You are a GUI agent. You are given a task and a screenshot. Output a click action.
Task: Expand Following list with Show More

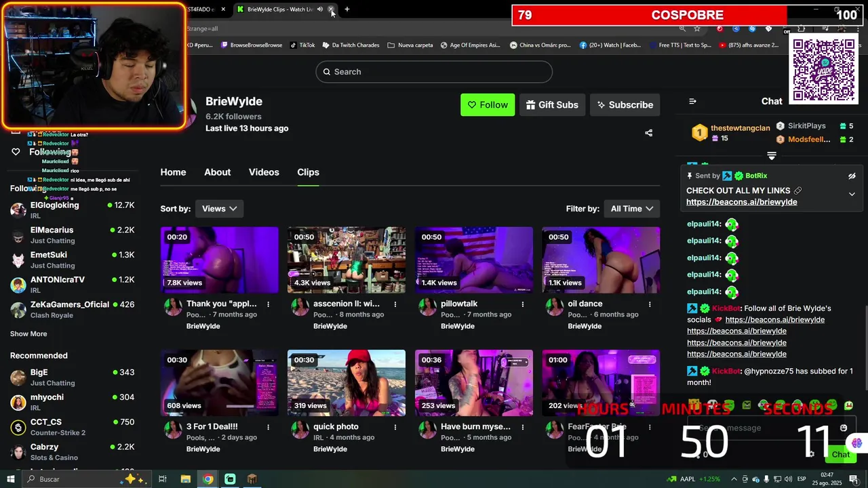(x=28, y=333)
